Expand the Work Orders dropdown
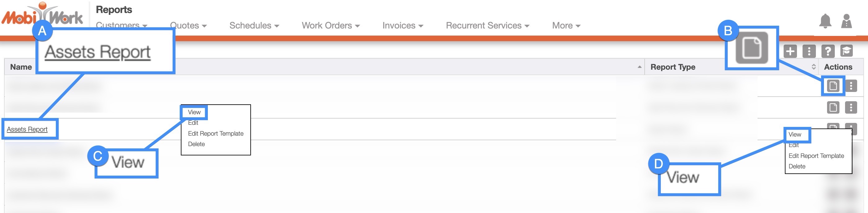This screenshot has height=213, width=868. click(x=331, y=26)
